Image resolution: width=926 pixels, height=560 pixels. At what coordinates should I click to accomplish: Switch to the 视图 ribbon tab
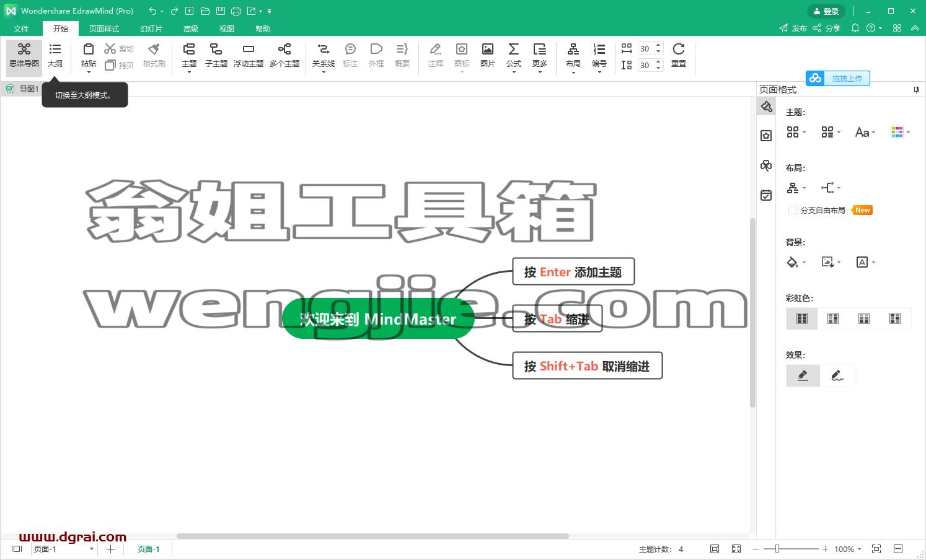tap(227, 28)
